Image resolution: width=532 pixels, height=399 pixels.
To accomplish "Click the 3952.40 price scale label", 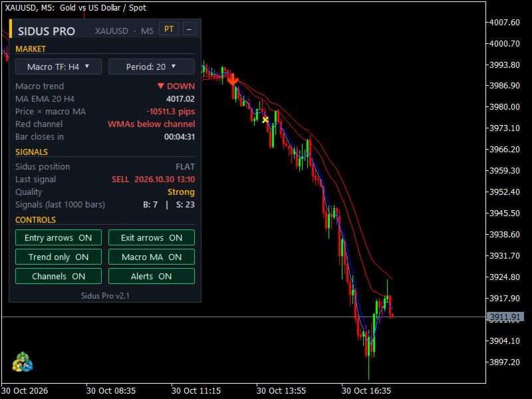I will 505,192.
